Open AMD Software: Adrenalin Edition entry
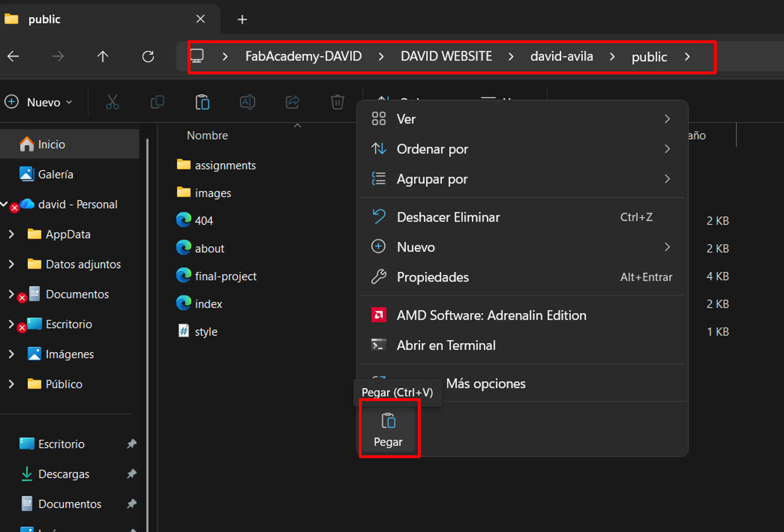 point(522,315)
